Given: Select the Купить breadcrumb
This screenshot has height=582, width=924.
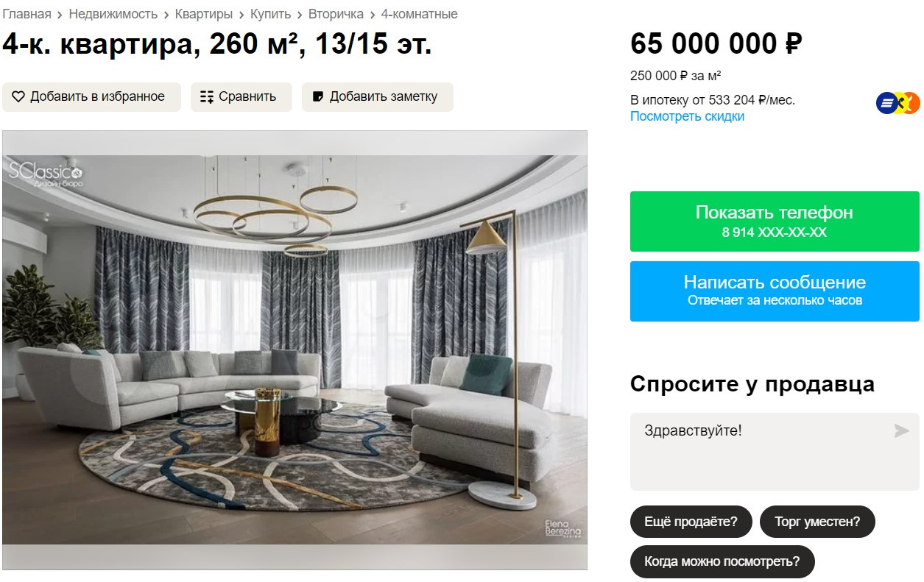Looking at the screenshot, I should [x=270, y=14].
